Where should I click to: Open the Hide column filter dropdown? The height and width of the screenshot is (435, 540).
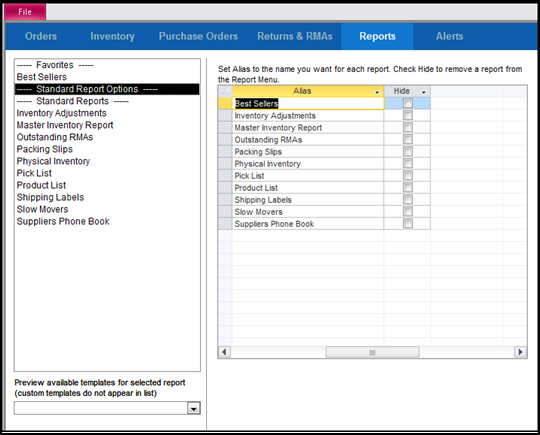[424, 92]
